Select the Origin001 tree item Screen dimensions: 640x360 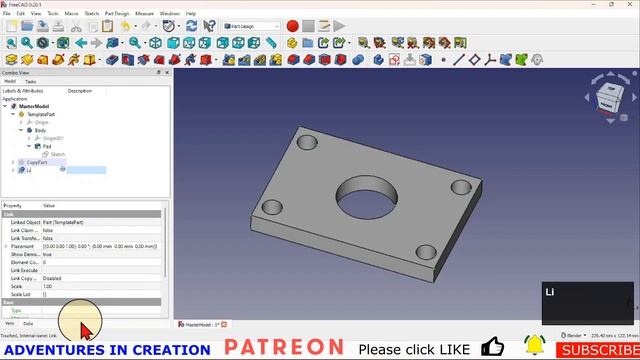coord(53,138)
